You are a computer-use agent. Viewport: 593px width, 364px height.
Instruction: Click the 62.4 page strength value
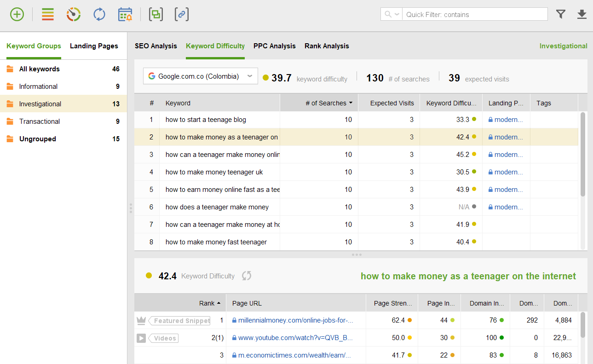(x=398, y=320)
